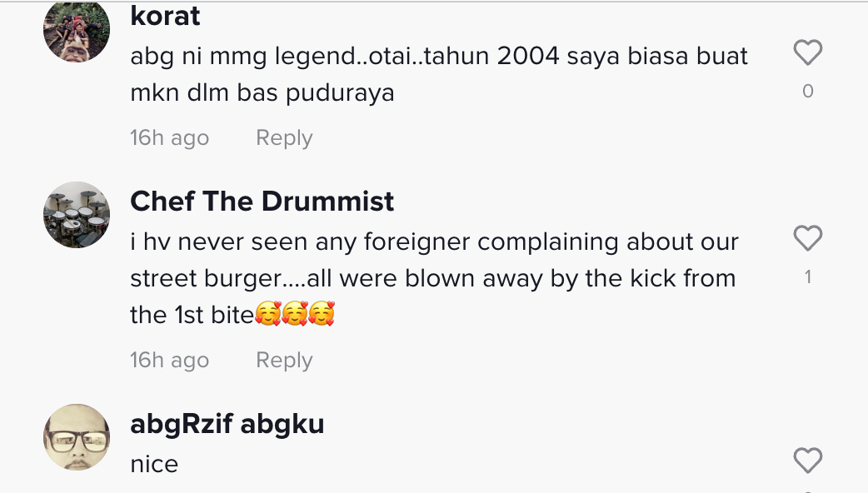Open the Chef The Drummist username link
Screen dimensions: 868x493
click(262, 202)
